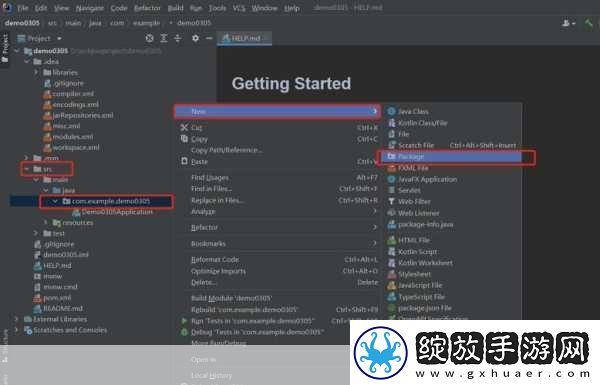
Task: Collapse the src folder
Action: coord(26,169)
